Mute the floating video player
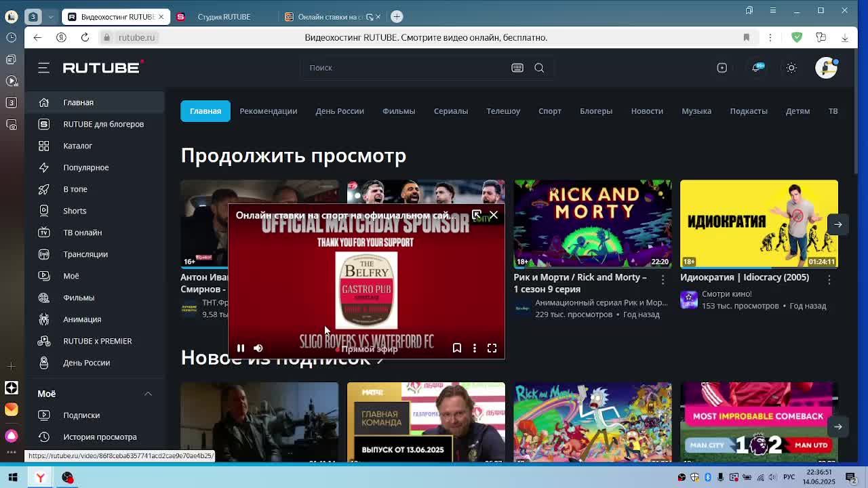868x488 pixels. 258,348
